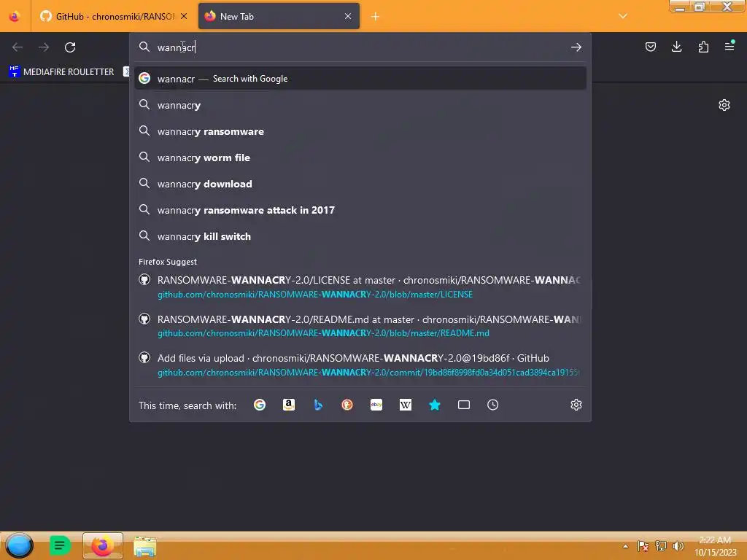
Task: Click the Action Center flag tray icon
Action: coord(643,546)
